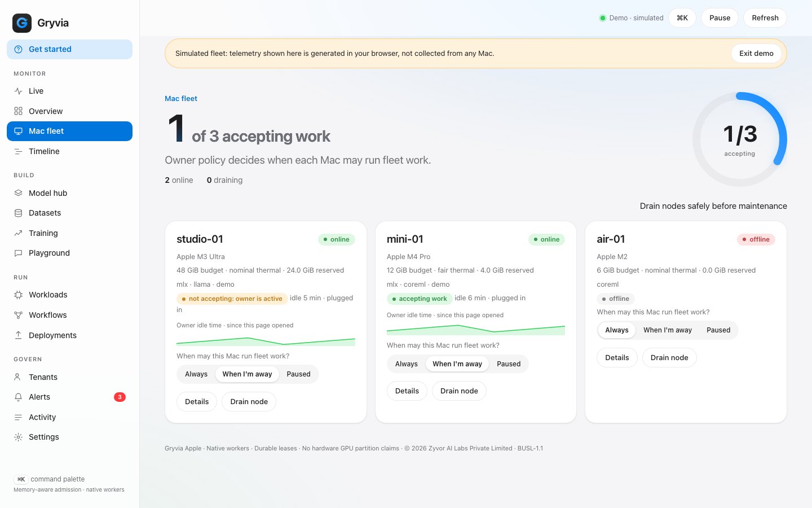
Task: Set mini-01 policy to Always
Action: click(x=407, y=364)
